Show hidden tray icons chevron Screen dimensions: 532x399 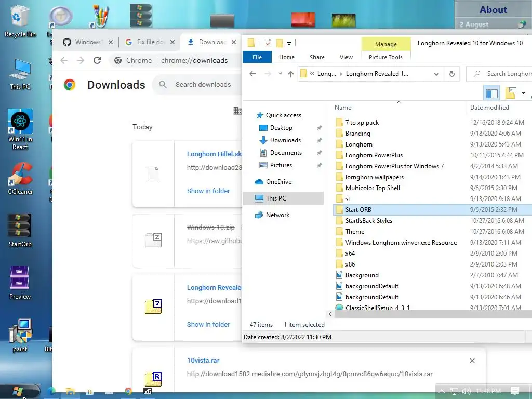pyautogui.click(x=442, y=391)
